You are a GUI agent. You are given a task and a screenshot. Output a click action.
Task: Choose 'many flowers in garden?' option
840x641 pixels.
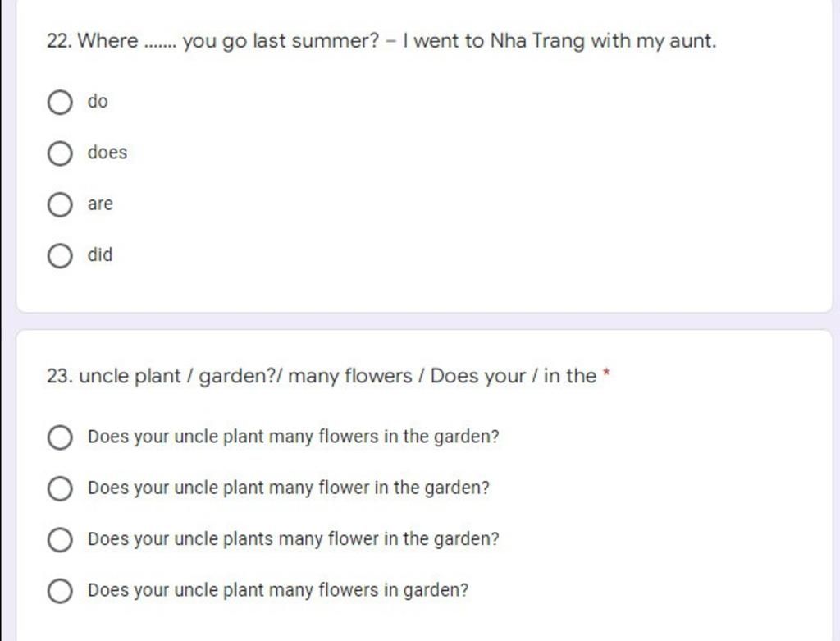click(59, 591)
